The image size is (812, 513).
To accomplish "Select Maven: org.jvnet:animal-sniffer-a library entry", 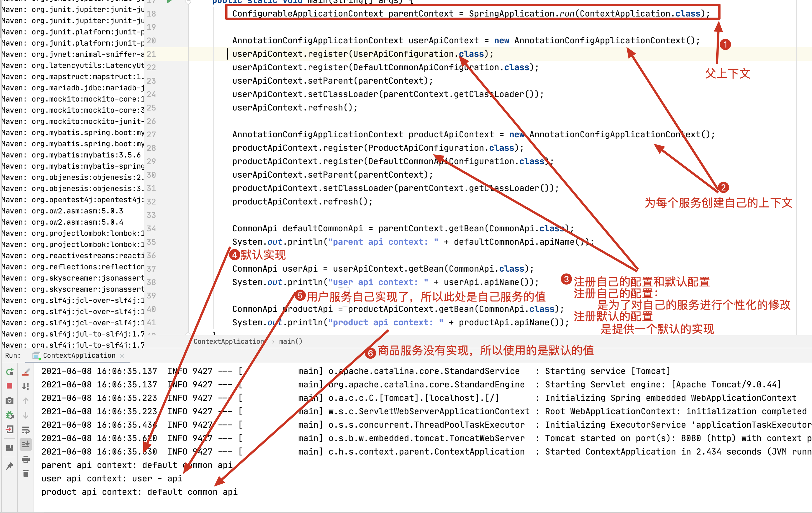I will tap(72, 54).
